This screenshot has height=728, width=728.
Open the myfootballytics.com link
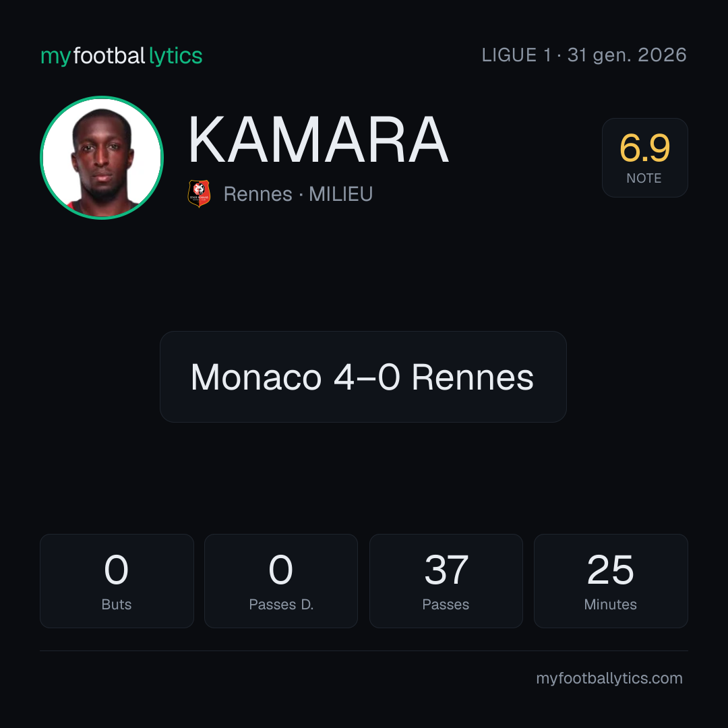click(x=609, y=678)
